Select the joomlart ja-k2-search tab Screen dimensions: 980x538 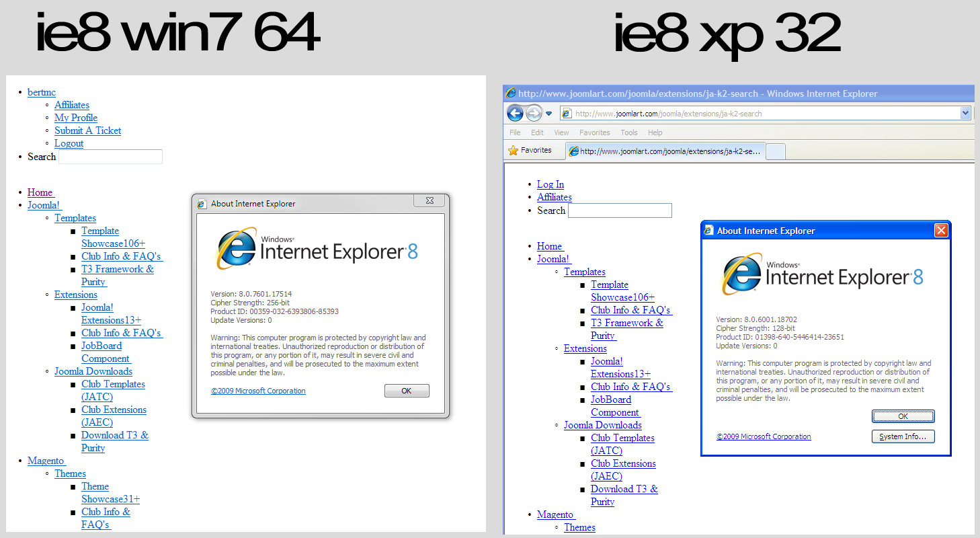tap(665, 151)
